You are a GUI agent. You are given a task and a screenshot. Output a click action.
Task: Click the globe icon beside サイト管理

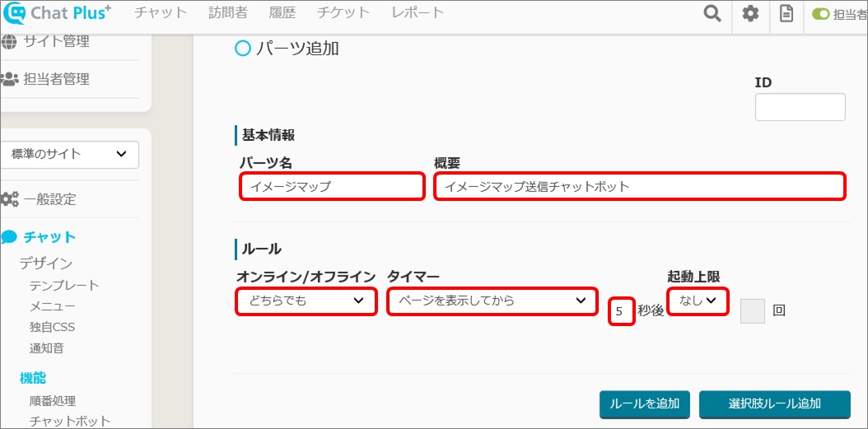point(9,41)
